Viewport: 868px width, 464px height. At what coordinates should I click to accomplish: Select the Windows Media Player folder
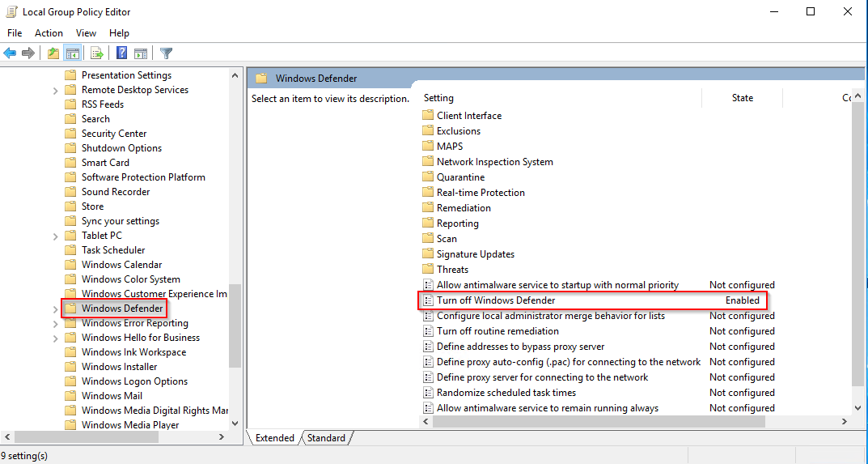click(130, 424)
